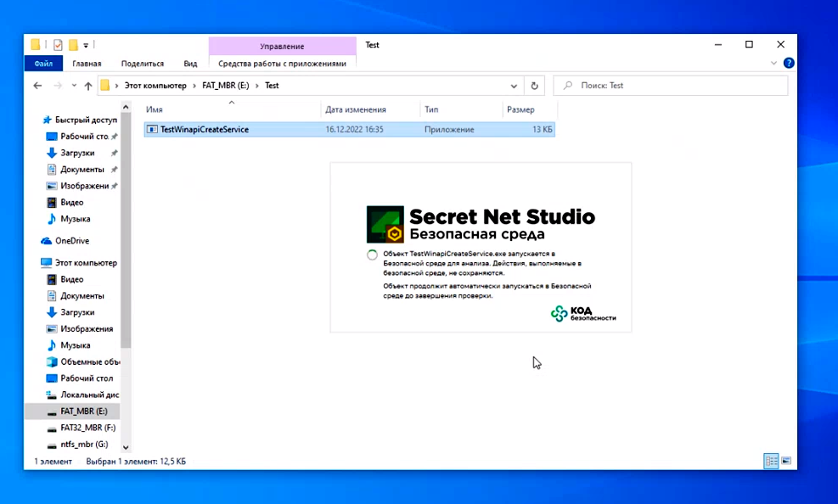
Task: Open pinned Рабочий стол under Быстрый доступ
Action: point(82,136)
